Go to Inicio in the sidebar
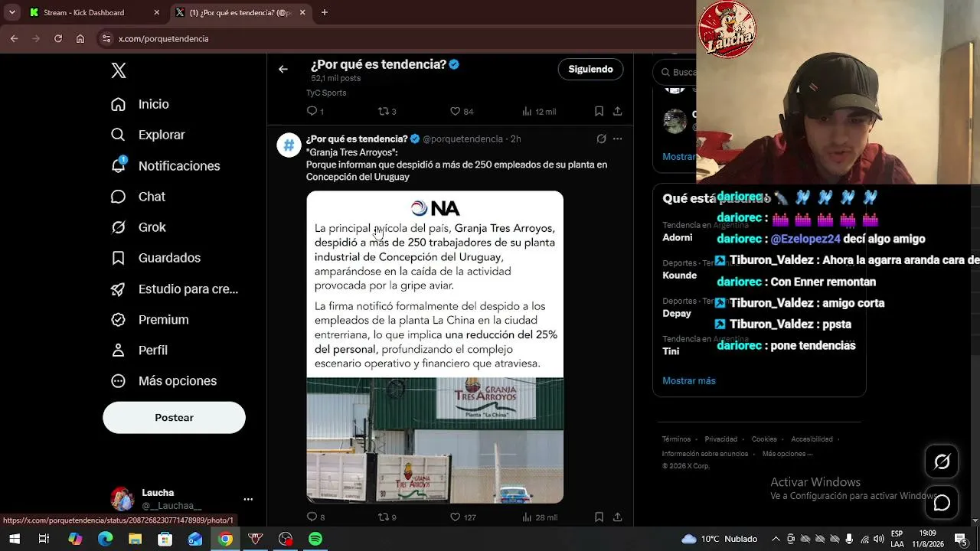Image resolution: width=980 pixels, height=551 pixels. 140,104
